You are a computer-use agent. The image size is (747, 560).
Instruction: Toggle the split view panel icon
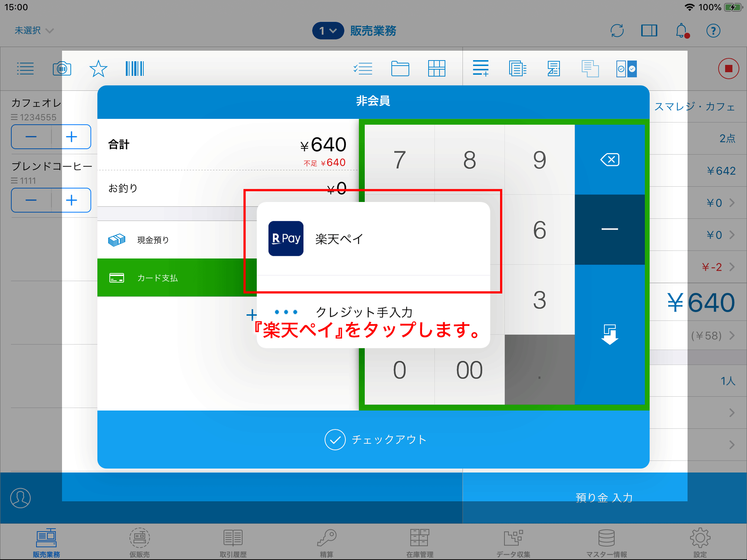click(649, 31)
